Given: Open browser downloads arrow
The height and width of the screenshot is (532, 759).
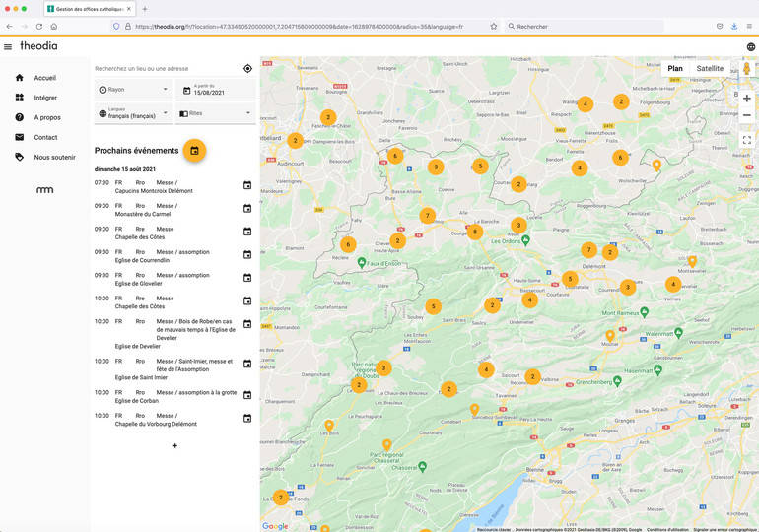Looking at the screenshot, I should tap(734, 27).
